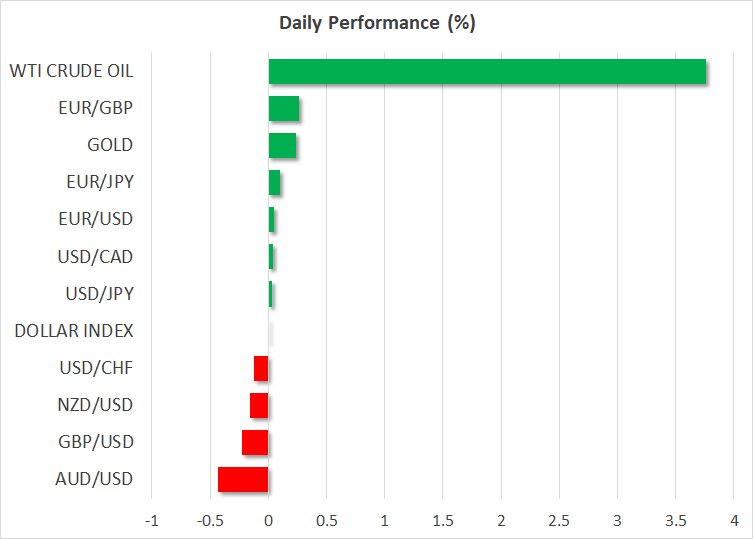
Task: Click the Daily Performance (%) chart title
Action: pyautogui.click(x=376, y=24)
